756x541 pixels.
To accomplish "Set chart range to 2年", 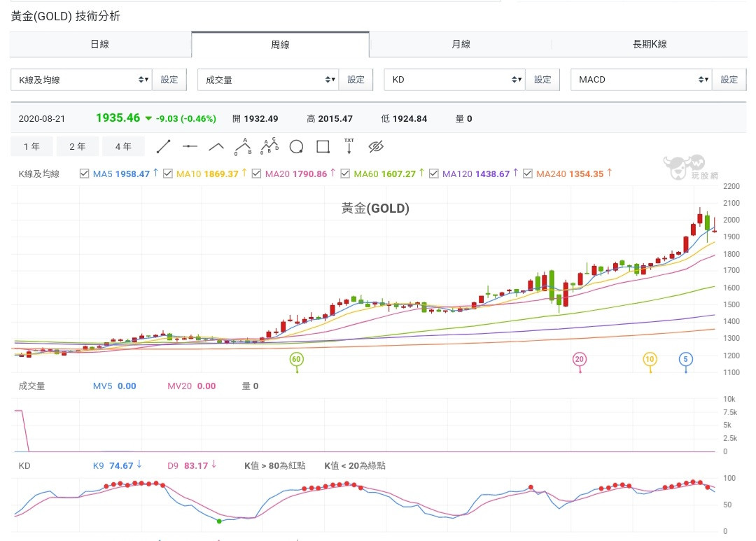I will (78, 146).
